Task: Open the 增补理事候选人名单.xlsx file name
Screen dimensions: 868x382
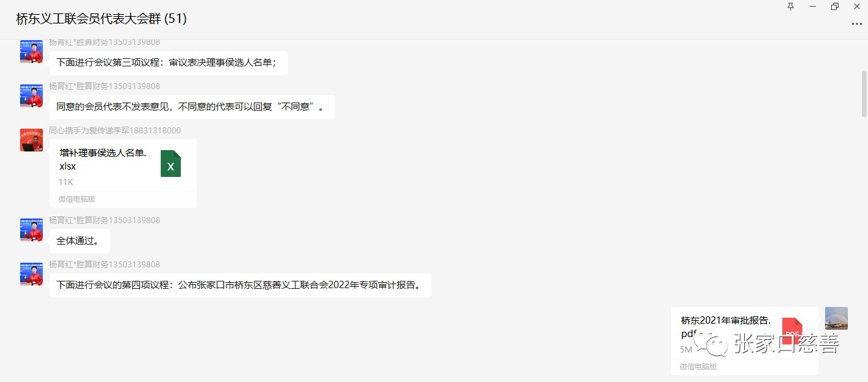Action: pos(102,159)
